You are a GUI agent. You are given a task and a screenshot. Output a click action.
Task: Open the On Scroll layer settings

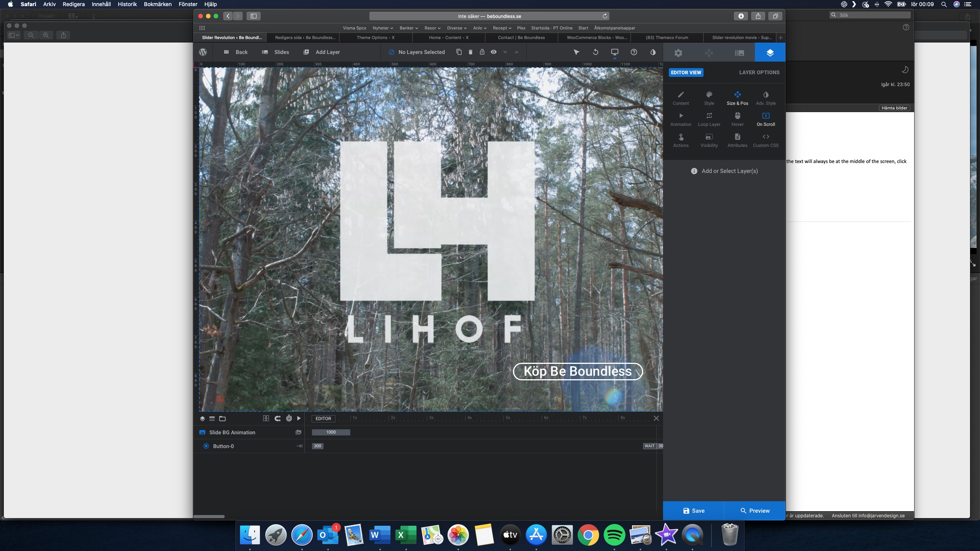(766, 119)
